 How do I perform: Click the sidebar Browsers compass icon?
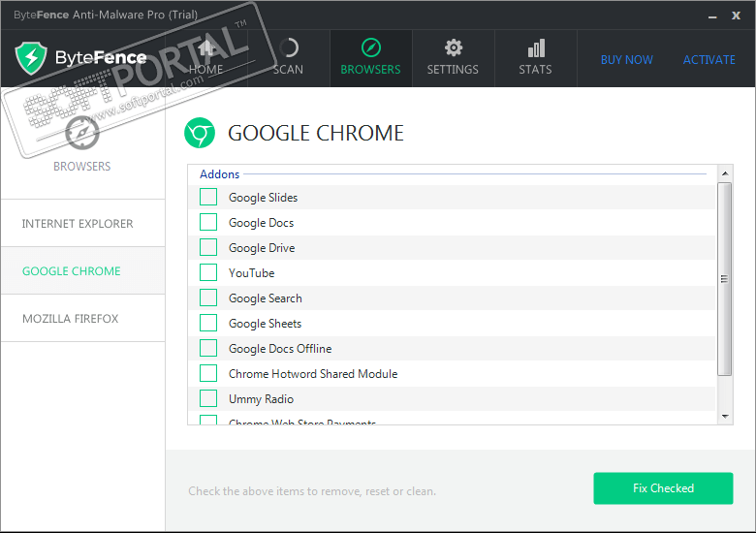pos(82,133)
